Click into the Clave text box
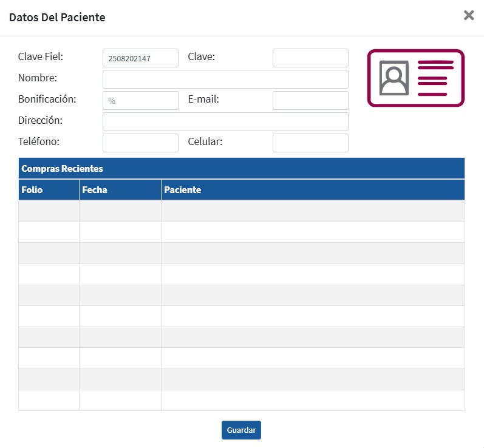 pyautogui.click(x=310, y=58)
